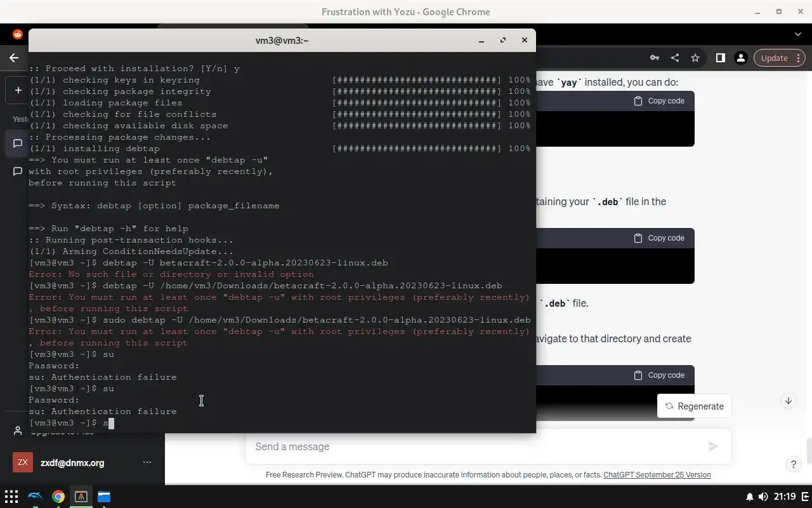Open Chrome's side panel icon

720,58
